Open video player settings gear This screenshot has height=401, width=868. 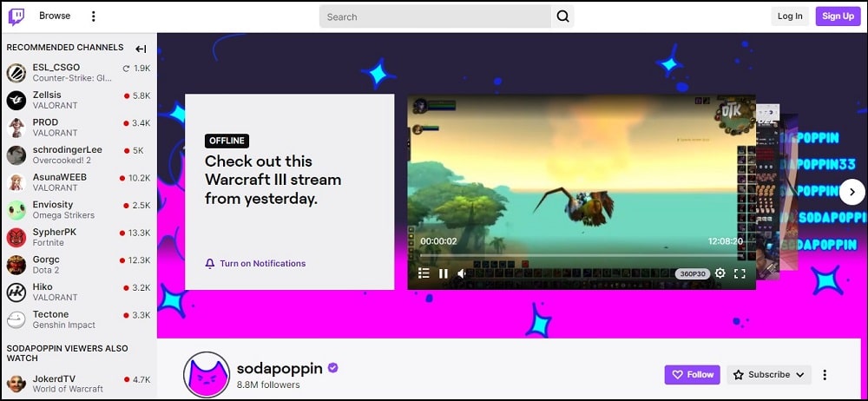(720, 273)
